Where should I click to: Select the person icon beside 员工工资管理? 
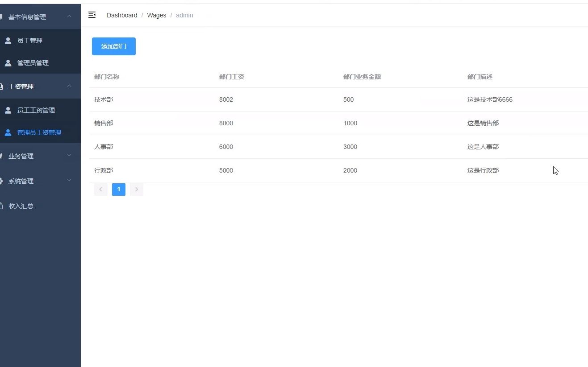[8, 110]
